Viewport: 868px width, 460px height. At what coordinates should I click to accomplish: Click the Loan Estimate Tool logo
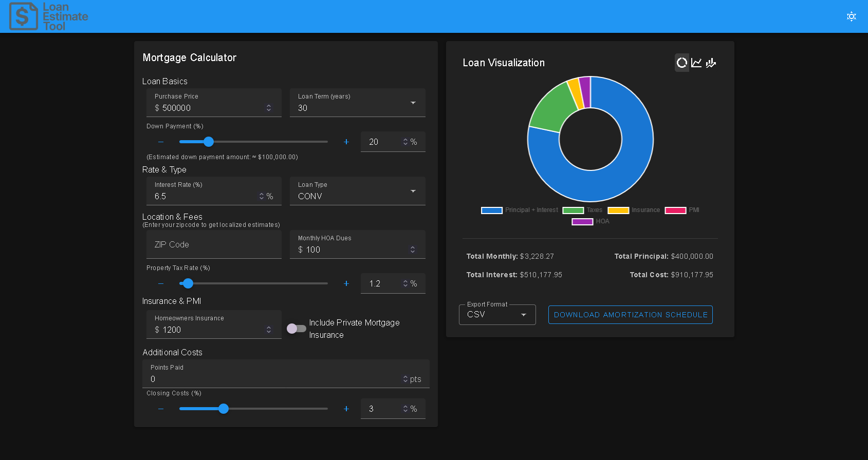pos(49,16)
